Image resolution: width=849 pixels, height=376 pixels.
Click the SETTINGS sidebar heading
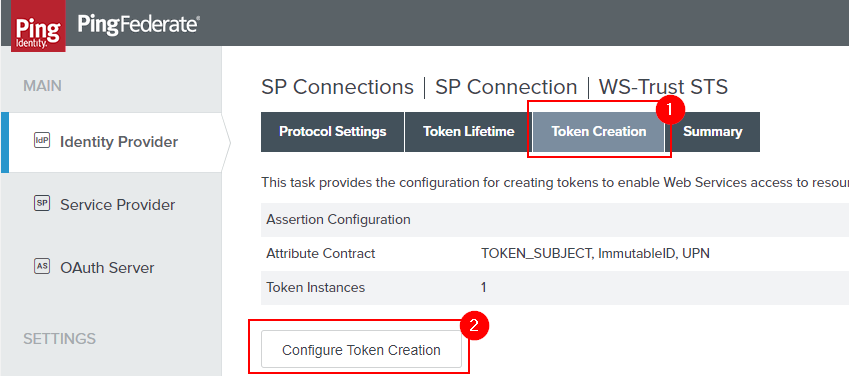point(60,339)
